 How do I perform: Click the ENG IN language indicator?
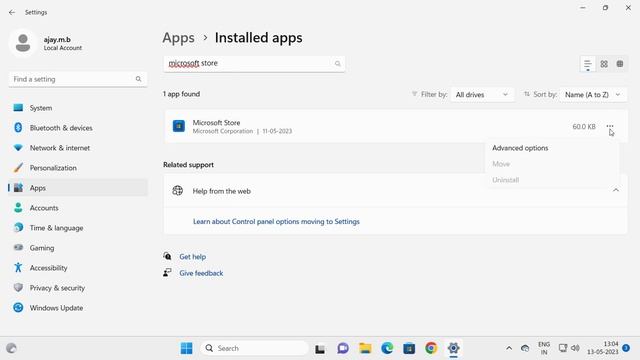[x=544, y=348]
